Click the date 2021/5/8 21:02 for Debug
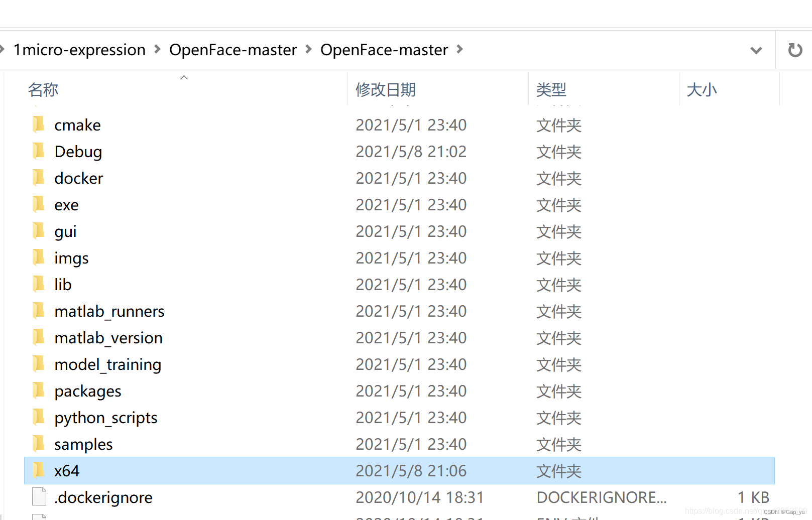 [x=411, y=152]
